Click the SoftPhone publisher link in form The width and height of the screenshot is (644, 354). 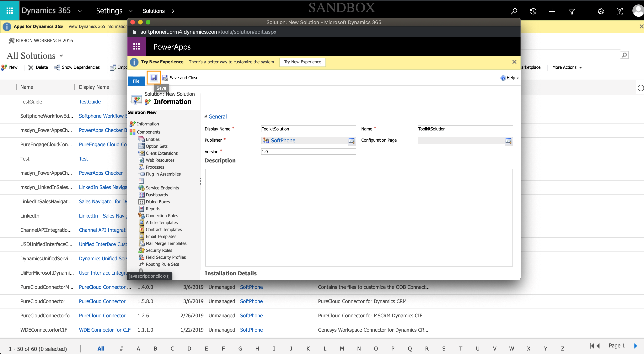(x=283, y=140)
